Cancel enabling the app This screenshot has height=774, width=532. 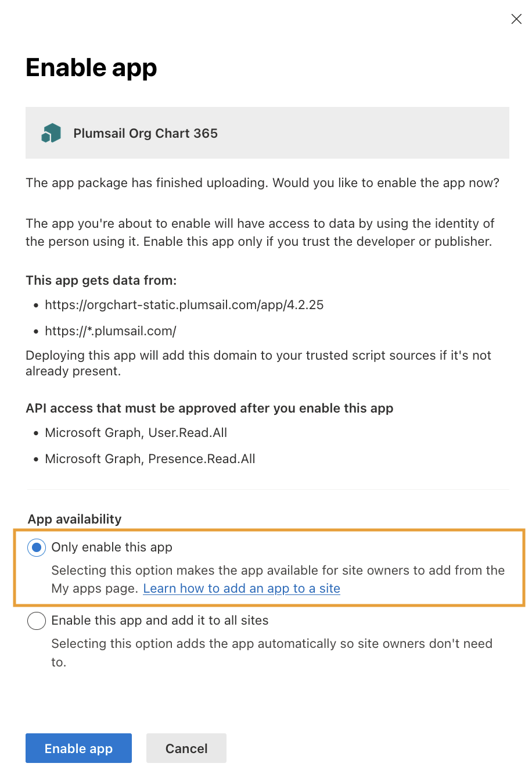186,748
